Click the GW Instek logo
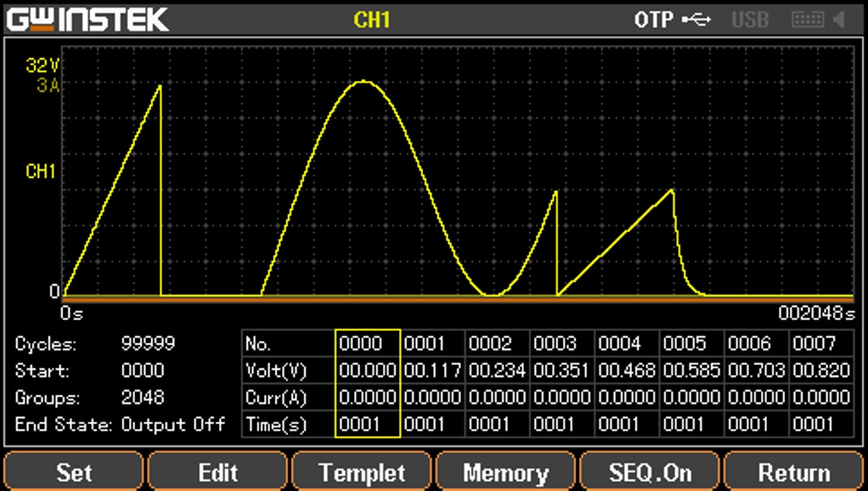 click(87, 19)
